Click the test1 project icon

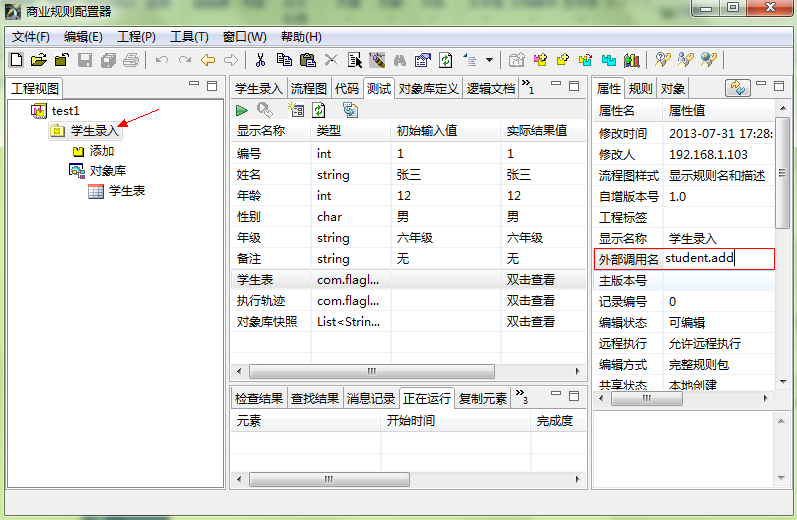(39, 110)
